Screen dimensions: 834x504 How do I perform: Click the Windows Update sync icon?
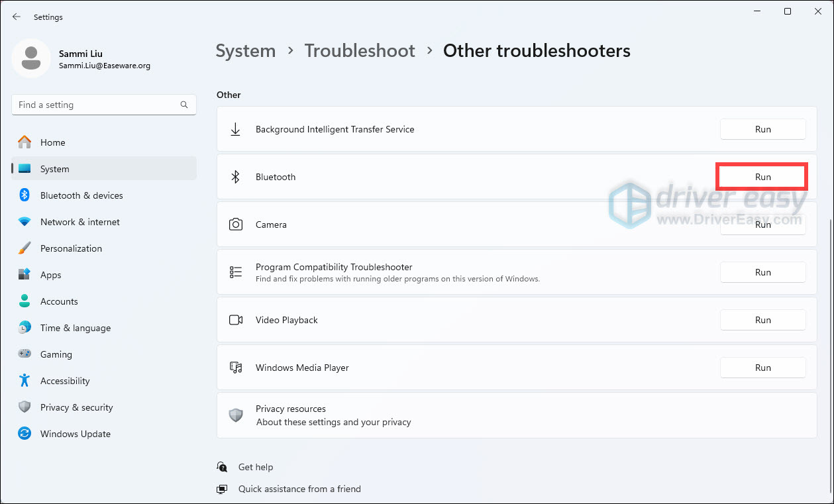[25, 434]
